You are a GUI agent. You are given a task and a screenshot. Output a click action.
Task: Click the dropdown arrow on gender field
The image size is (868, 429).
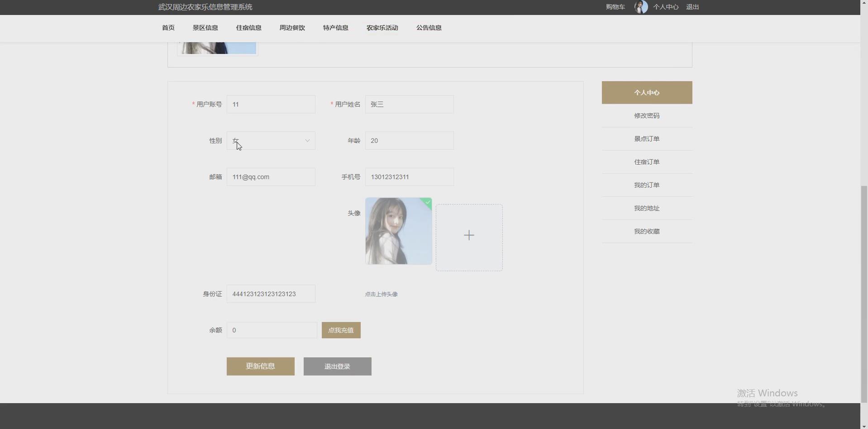[307, 140]
